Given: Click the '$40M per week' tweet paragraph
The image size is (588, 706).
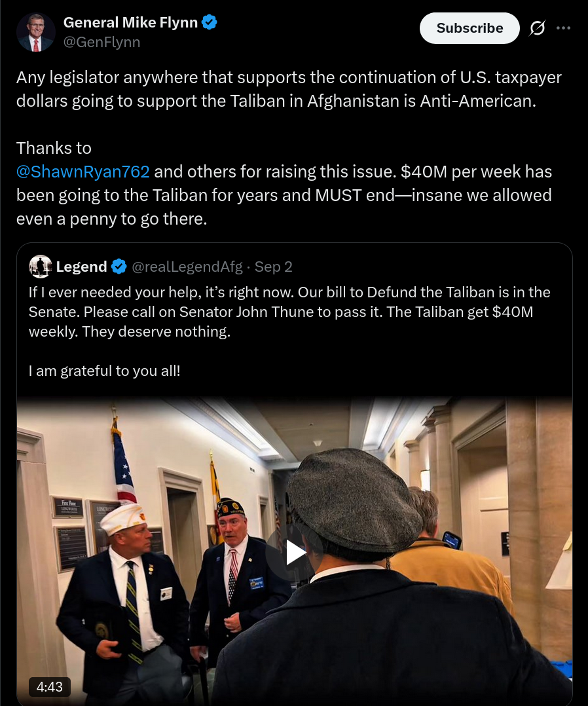Looking at the screenshot, I should [284, 183].
